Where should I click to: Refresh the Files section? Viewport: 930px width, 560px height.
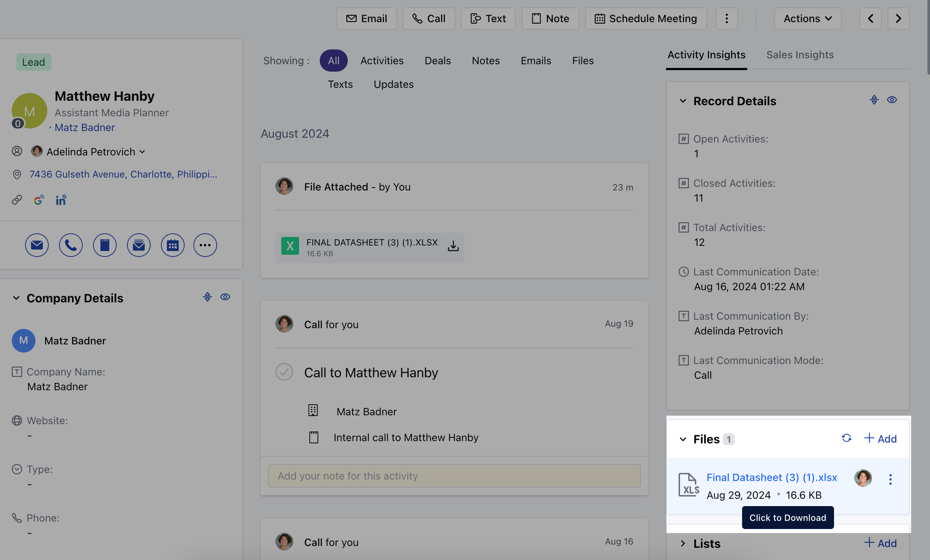tap(846, 438)
